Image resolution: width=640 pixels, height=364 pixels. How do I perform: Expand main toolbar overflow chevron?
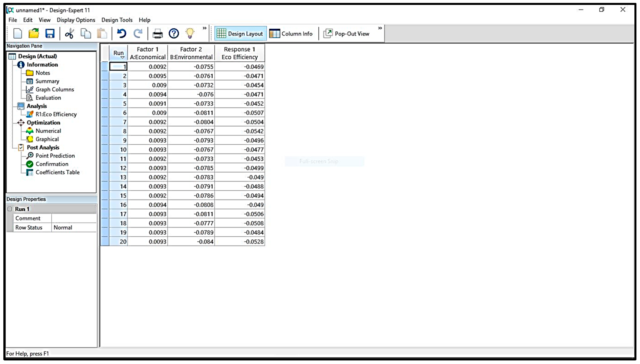point(204,28)
